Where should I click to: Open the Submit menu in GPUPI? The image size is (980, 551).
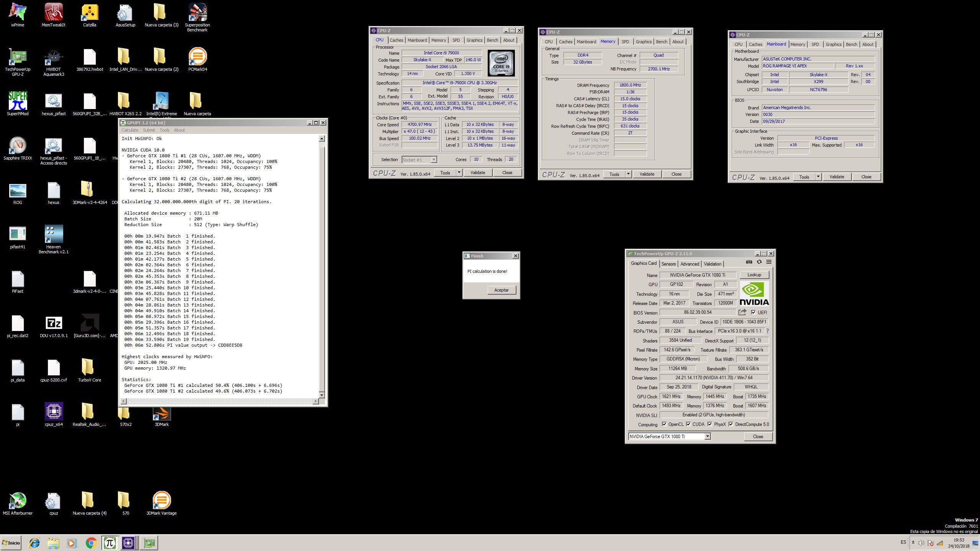(149, 130)
